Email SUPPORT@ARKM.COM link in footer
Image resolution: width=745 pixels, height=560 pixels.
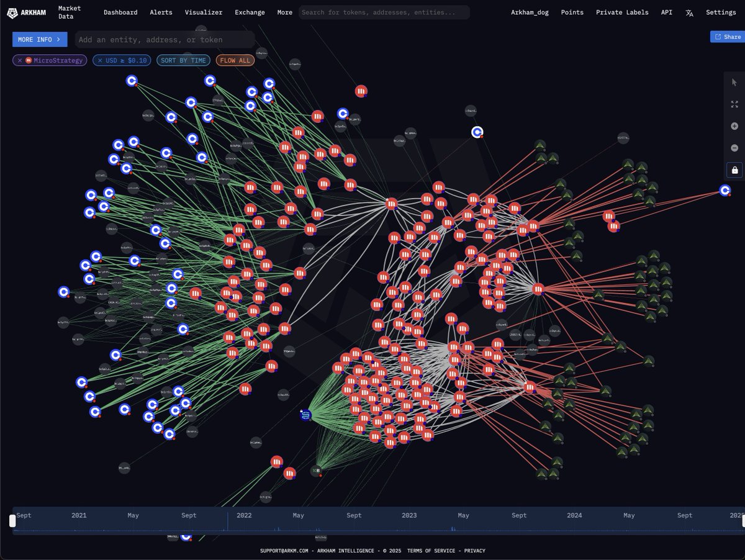point(285,551)
